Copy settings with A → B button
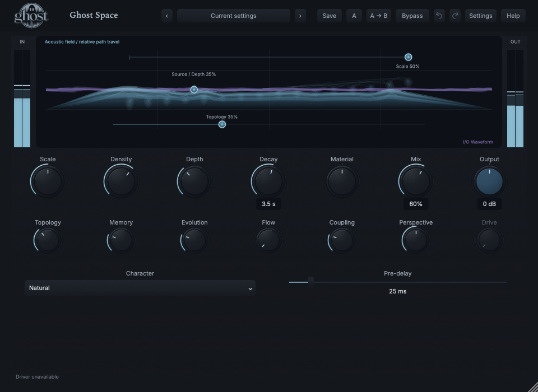The image size is (538, 392). point(378,16)
